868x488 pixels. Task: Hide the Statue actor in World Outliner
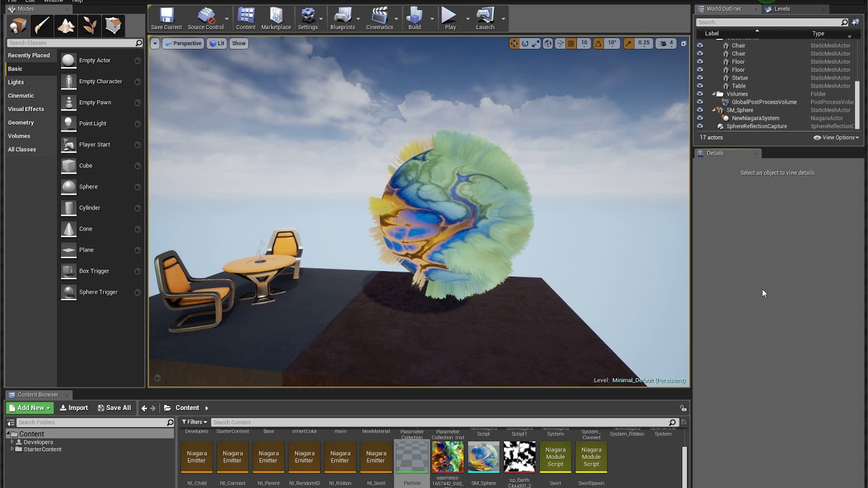coord(700,78)
